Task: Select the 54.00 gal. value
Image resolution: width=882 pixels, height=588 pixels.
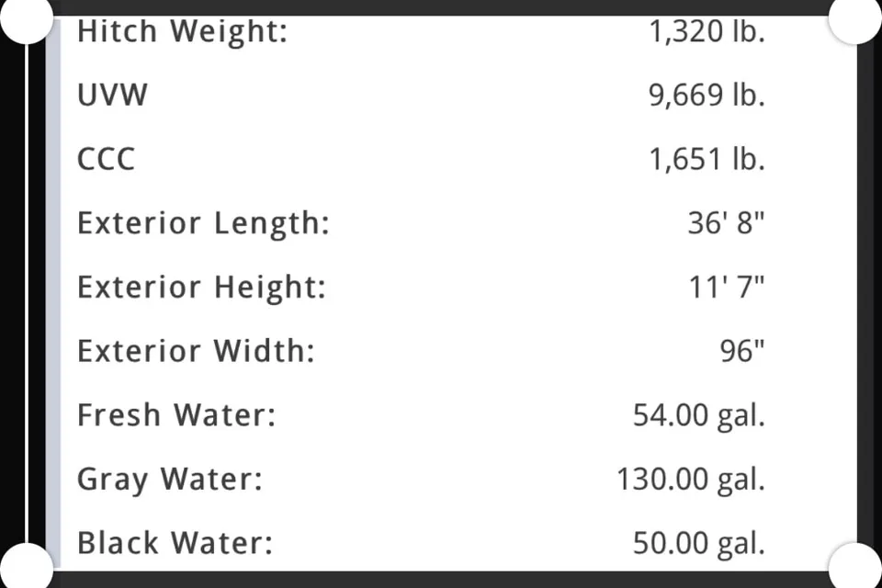Action: pyautogui.click(x=699, y=416)
